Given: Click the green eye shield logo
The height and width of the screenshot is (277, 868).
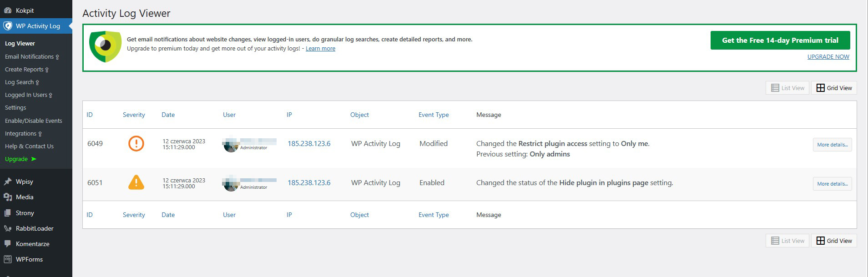Looking at the screenshot, I should pos(105,46).
